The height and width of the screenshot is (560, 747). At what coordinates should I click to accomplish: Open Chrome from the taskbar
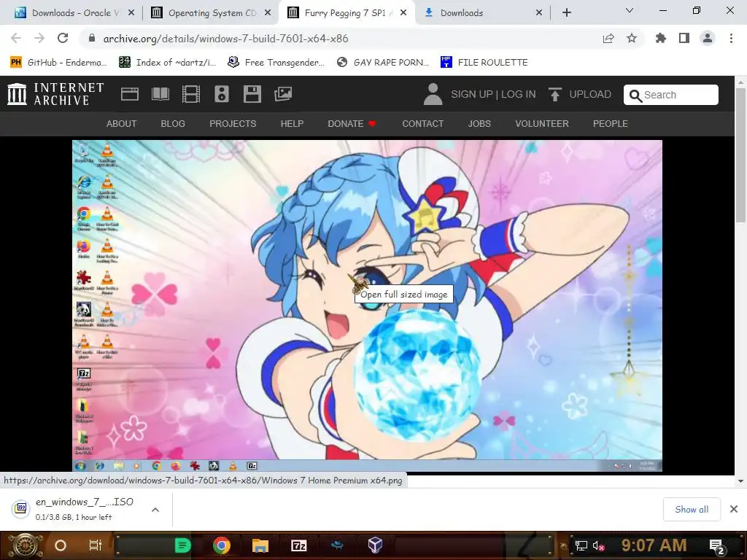[222, 545]
